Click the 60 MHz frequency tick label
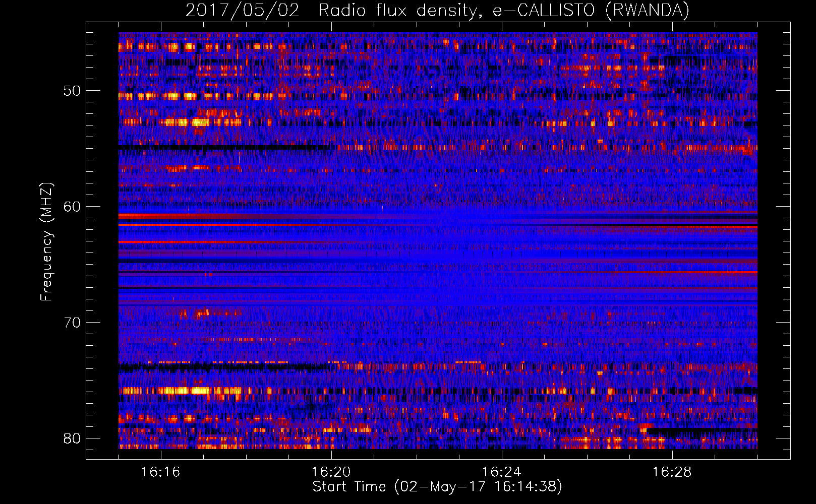 tap(72, 207)
